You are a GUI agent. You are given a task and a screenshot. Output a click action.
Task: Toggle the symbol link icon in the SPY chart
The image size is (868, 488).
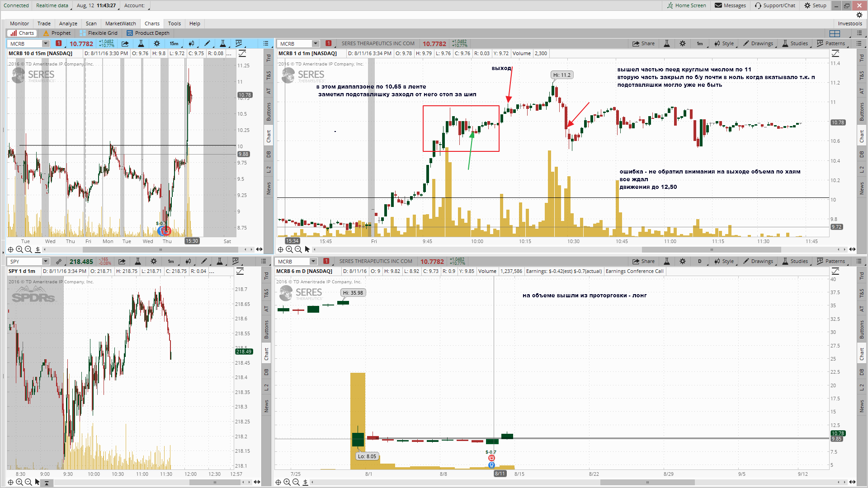pyautogui.click(x=59, y=262)
